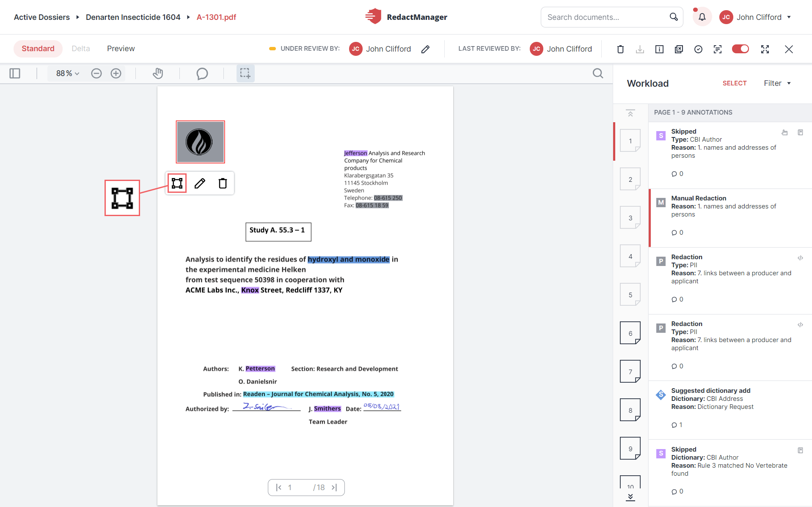Viewport: 812px width, 507px height.
Task: Toggle the red redaction switch
Action: (x=740, y=49)
